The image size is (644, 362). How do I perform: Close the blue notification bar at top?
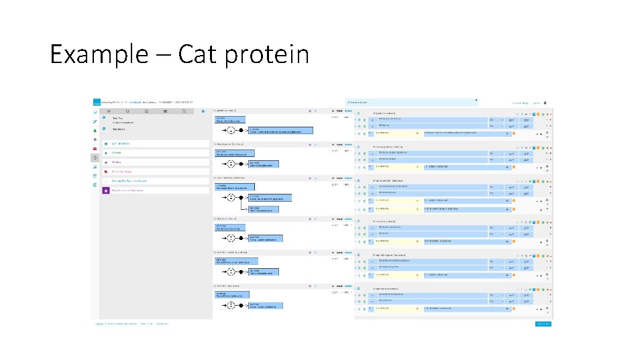[x=476, y=101]
